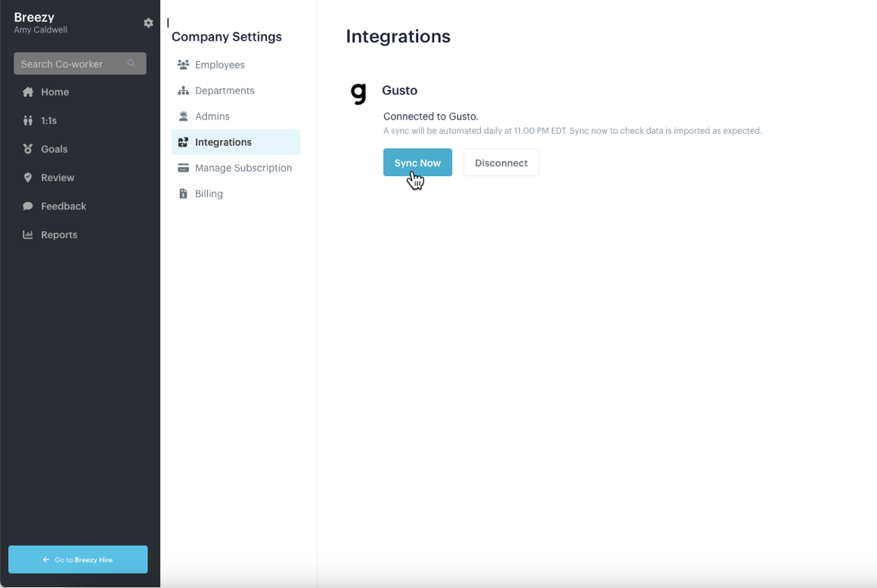Open settings via the gear icon
The width and height of the screenshot is (877, 588).
pyautogui.click(x=148, y=23)
